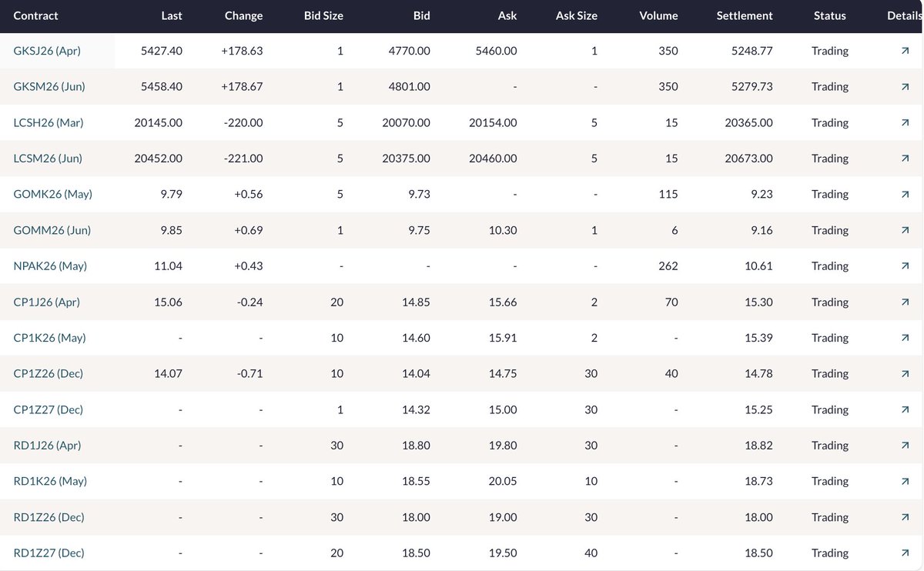Open details arrow for GKSM26 (Jun)
The image size is (924, 571).
point(904,87)
